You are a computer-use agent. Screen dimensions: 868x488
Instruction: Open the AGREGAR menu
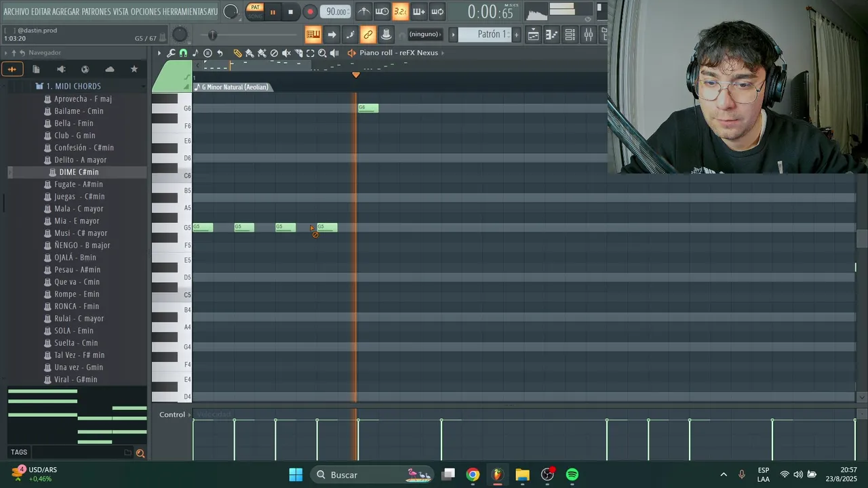point(66,12)
